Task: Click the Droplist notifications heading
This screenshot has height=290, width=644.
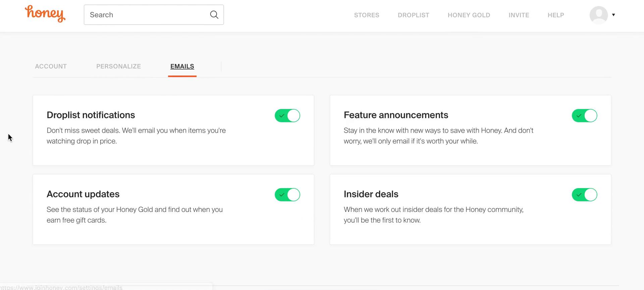Action: coord(91,115)
